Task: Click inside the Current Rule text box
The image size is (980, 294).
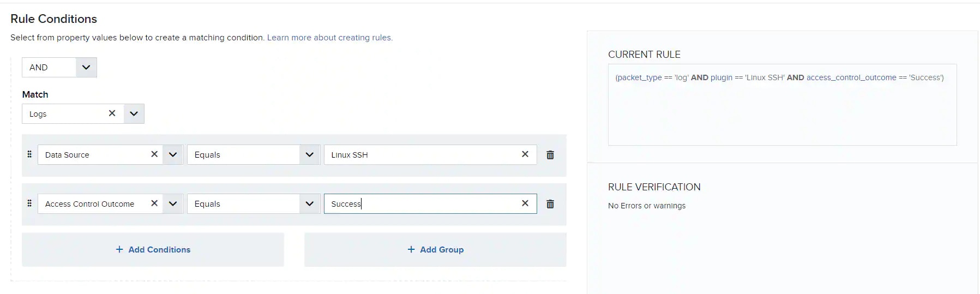Action: coord(782,105)
